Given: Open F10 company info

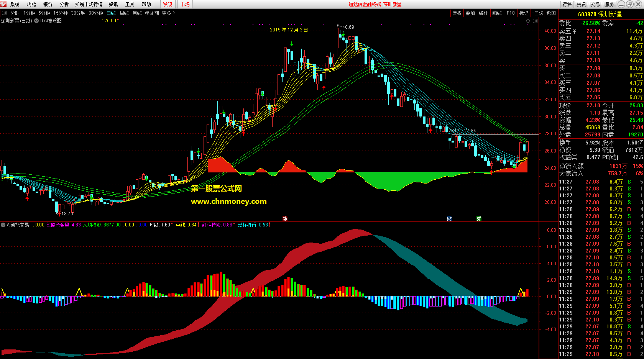Looking at the screenshot, I should [x=511, y=13].
